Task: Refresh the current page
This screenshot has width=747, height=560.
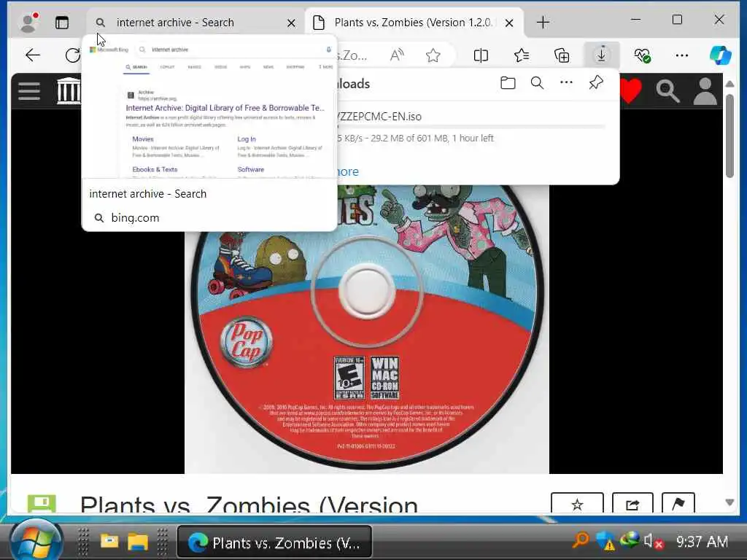Action: [72, 55]
